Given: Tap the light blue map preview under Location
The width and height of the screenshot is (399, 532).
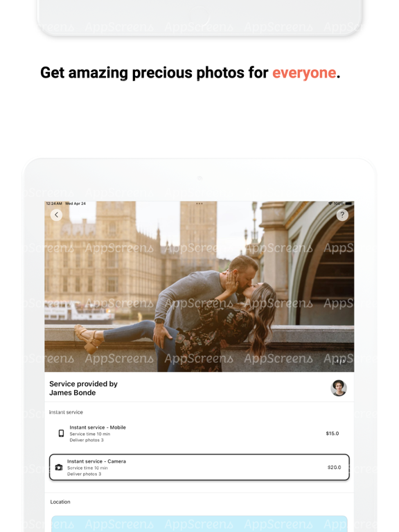Looking at the screenshot, I should click(x=199, y=524).
